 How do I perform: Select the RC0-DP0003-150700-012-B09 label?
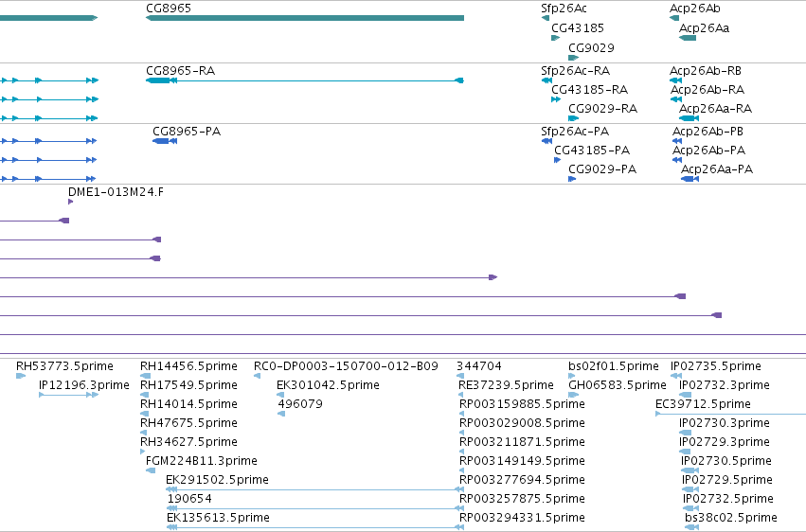tap(346, 366)
